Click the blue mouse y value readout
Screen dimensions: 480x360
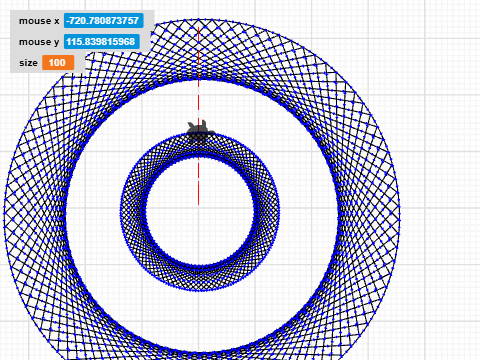pos(102,42)
